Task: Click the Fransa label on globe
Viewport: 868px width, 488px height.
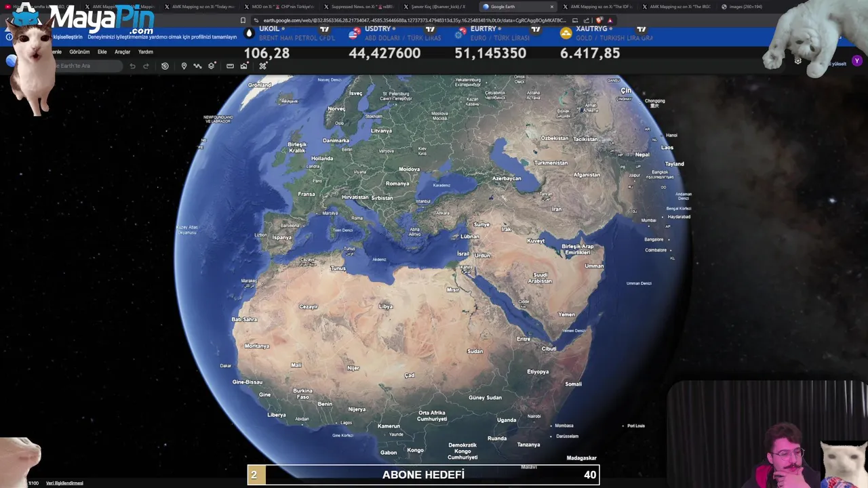Action: [x=307, y=194]
